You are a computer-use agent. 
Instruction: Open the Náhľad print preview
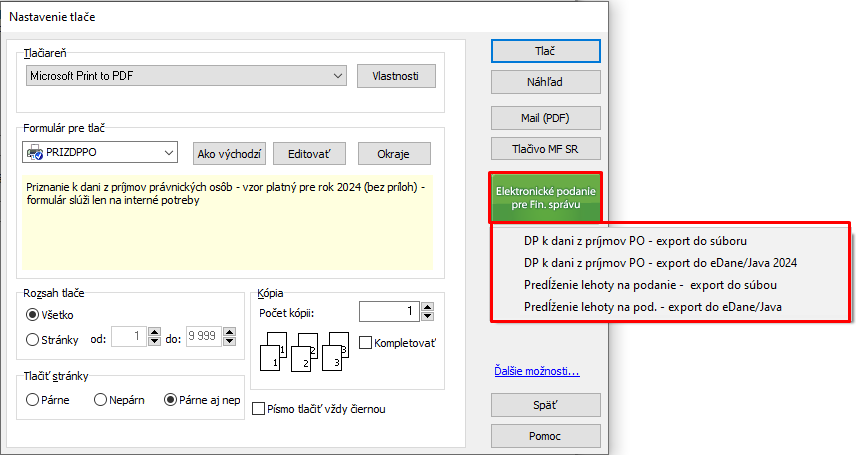(545, 82)
